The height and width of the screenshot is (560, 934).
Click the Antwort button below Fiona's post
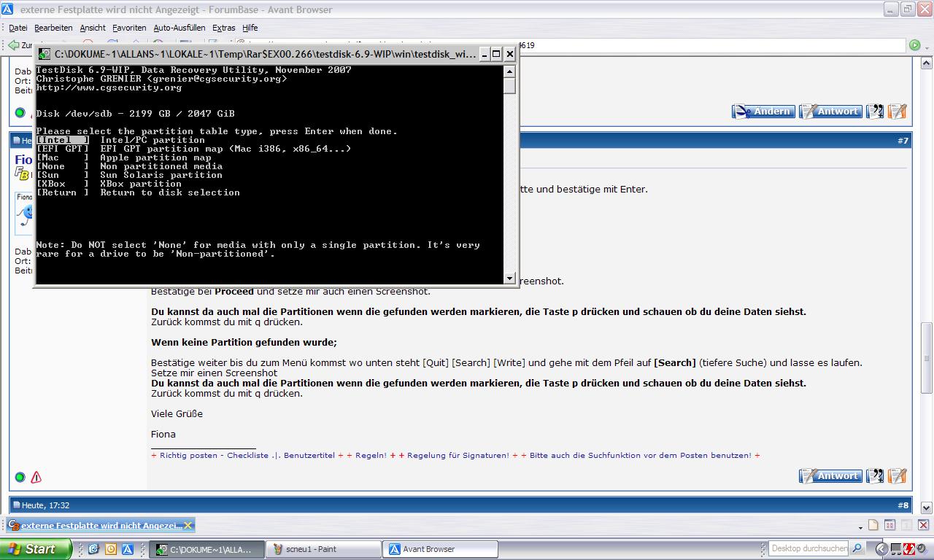[x=830, y=476]
